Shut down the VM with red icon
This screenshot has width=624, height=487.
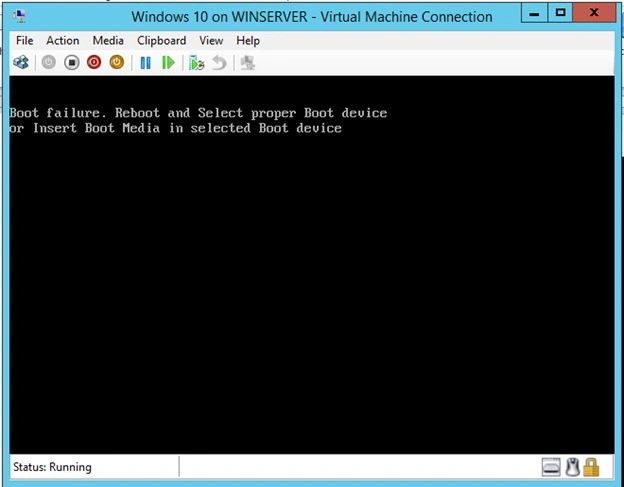(x=94, y=62)
